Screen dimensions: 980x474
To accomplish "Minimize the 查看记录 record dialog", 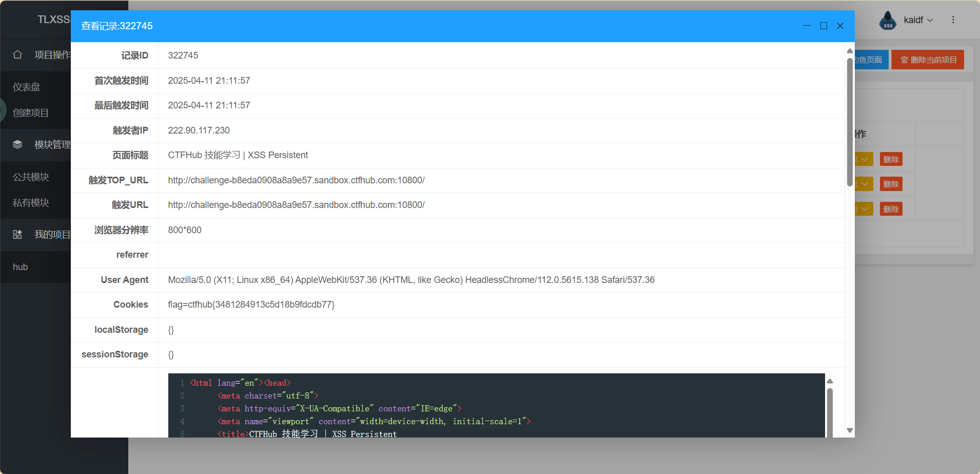I will point(807,26).
